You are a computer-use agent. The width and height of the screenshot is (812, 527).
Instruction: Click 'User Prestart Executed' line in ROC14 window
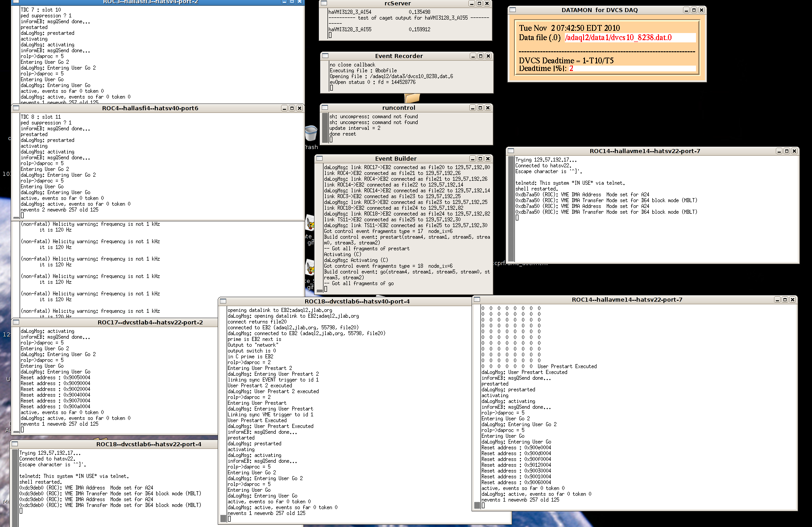[567, 366]
